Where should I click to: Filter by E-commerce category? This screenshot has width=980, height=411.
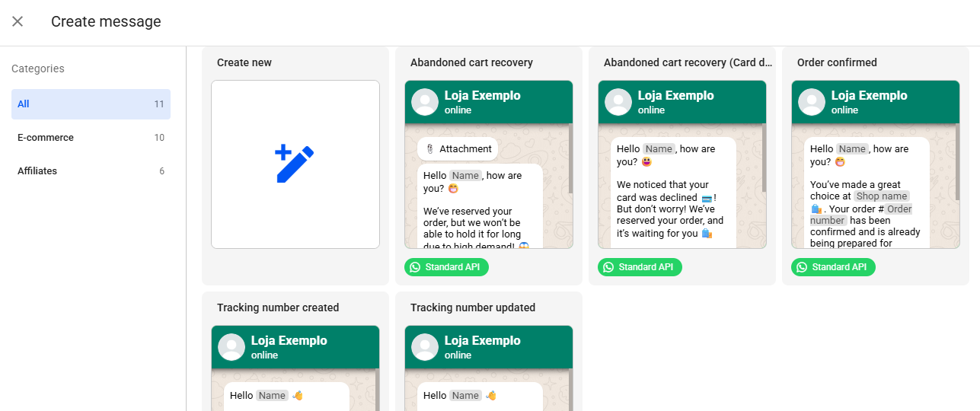(91, 138)
